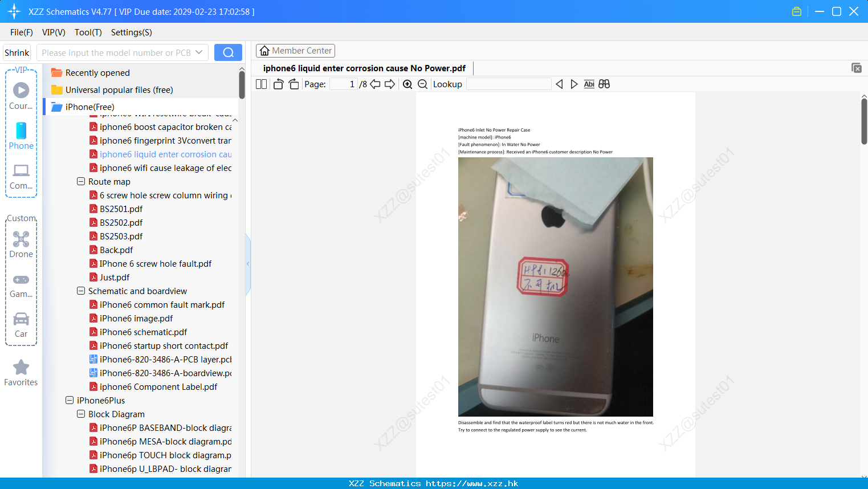This screenshot has height=489, width=868.
Task: Click the binoculars search icon
Action: click(x=604, y=84)
